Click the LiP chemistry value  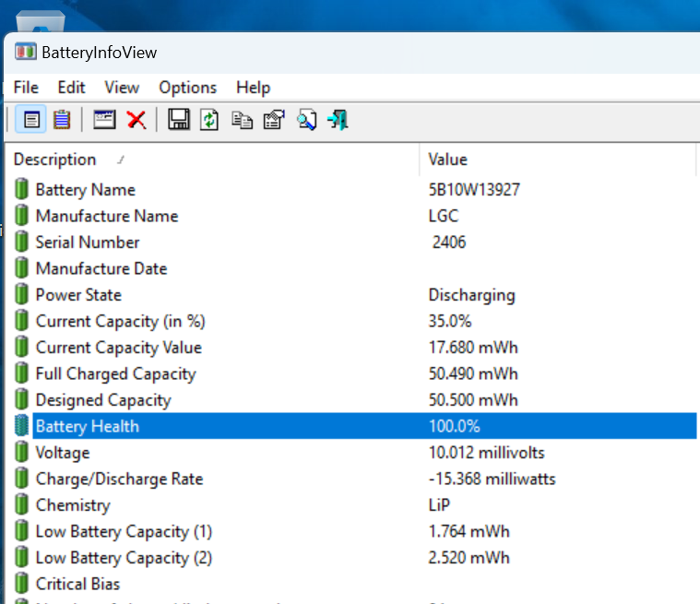439,505
